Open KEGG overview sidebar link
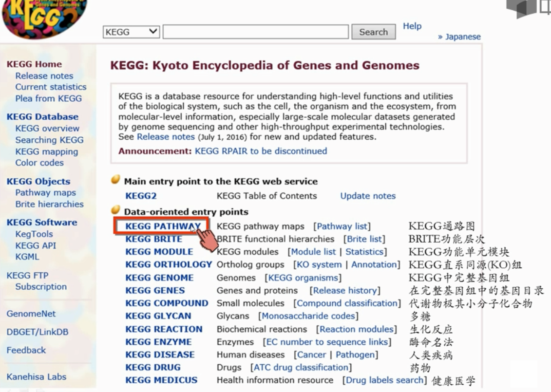 coord(47,128)
